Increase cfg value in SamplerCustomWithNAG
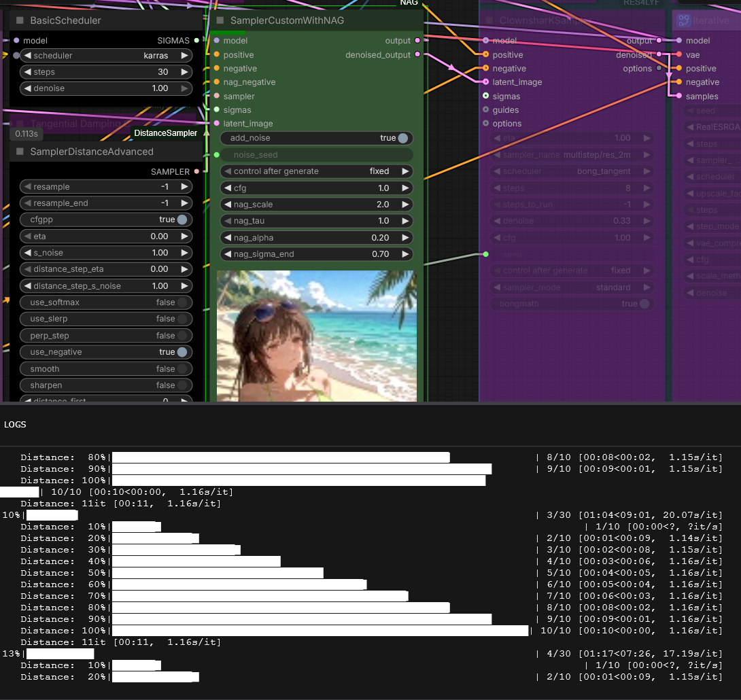The width and height of the screenshot is (741, 700). (405, 188)
